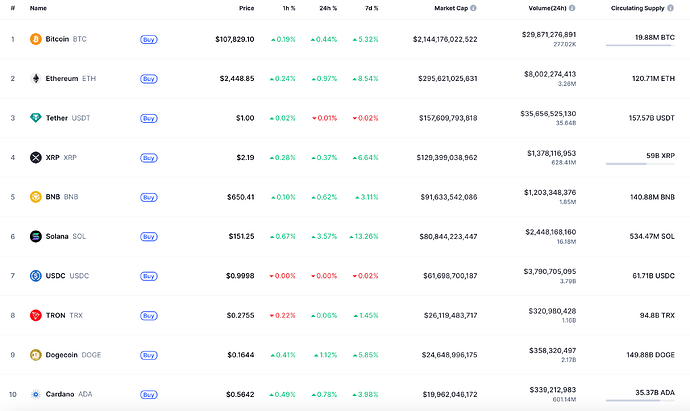Click the XRP logo icon
690x411 pixels.
point(36,157)
